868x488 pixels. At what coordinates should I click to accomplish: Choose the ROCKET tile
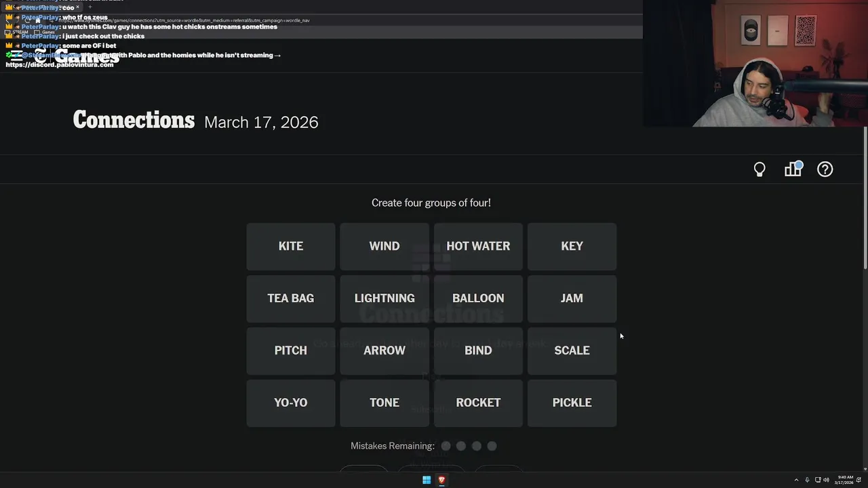click(x=478, y=403)
